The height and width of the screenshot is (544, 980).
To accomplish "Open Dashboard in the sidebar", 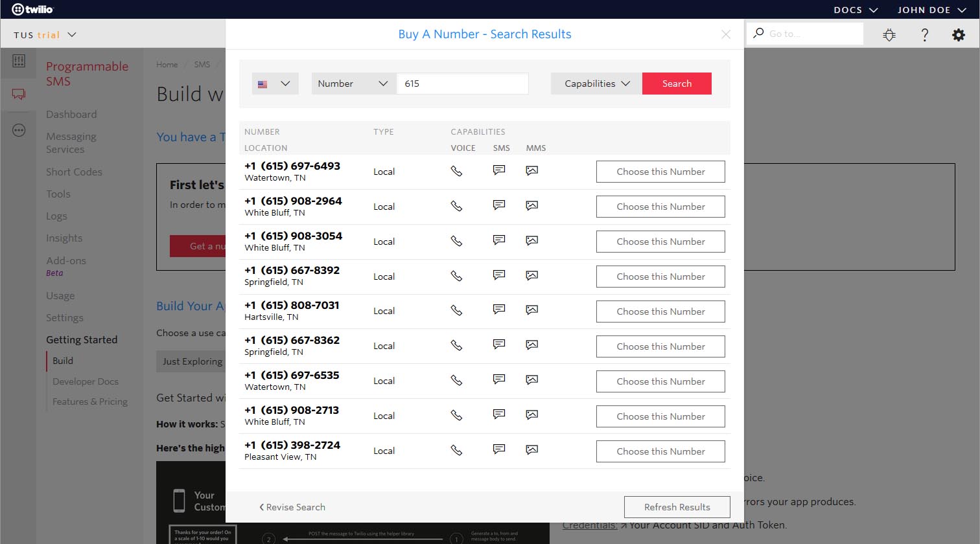I will tap(71, 115).
